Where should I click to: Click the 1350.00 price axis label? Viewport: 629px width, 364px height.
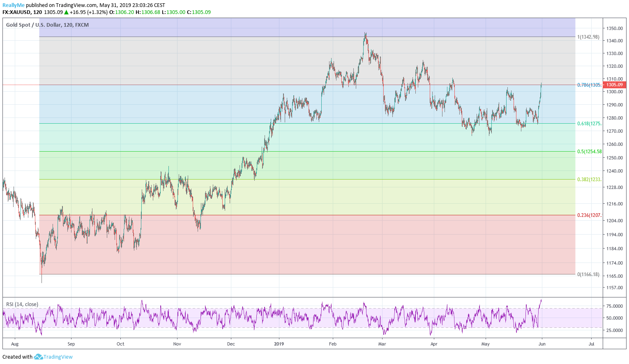(614, 28)
